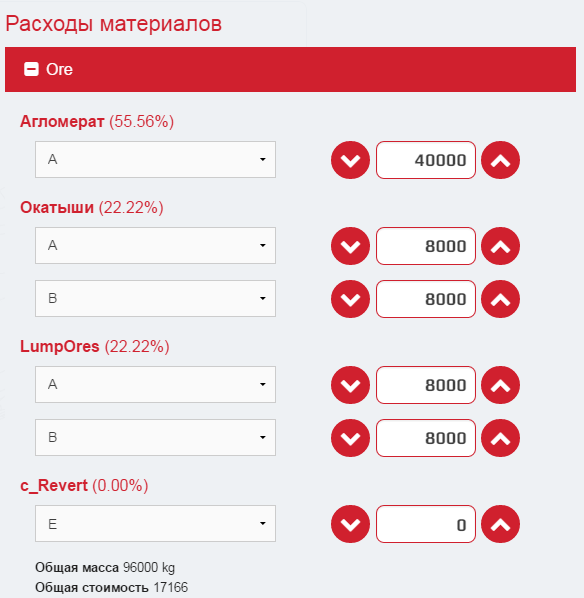Viewport: 584px width, 598px height.
Task: Click the Агломерат 40000 value field
Action: [x=426, y=160]
